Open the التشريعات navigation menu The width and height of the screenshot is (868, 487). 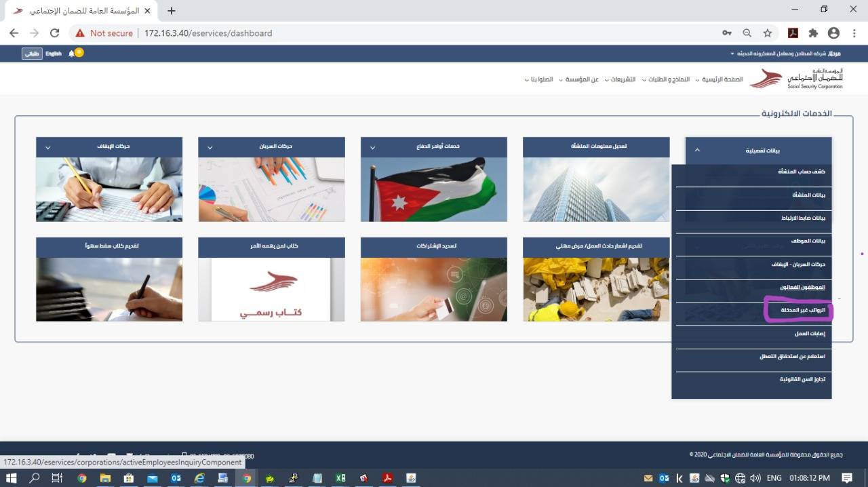coord(623,79)
